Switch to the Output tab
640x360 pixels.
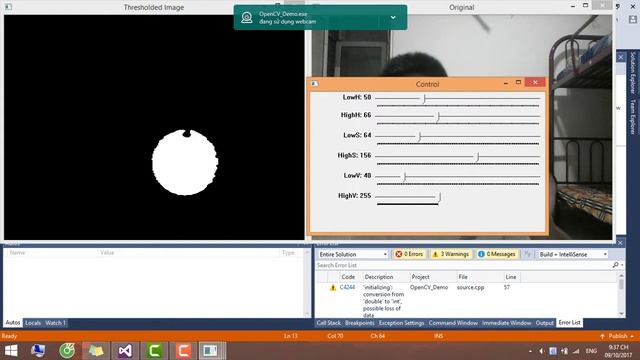(x=544, y=323)
